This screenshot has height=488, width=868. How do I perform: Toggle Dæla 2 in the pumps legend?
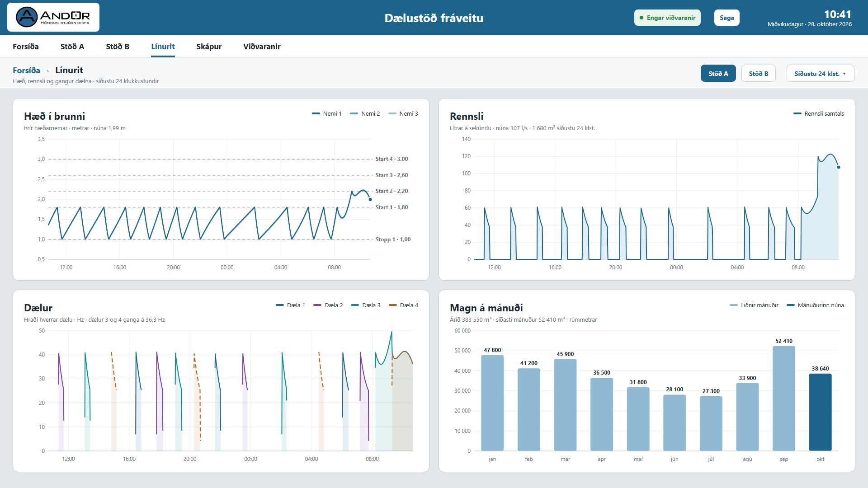[x=328, y=305]
